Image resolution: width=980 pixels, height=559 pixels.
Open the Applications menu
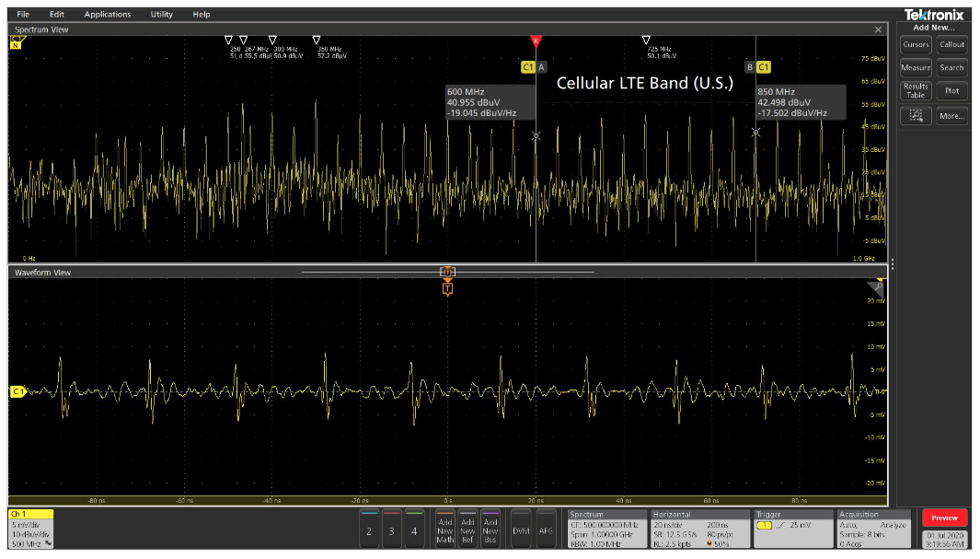click(108, 14)
